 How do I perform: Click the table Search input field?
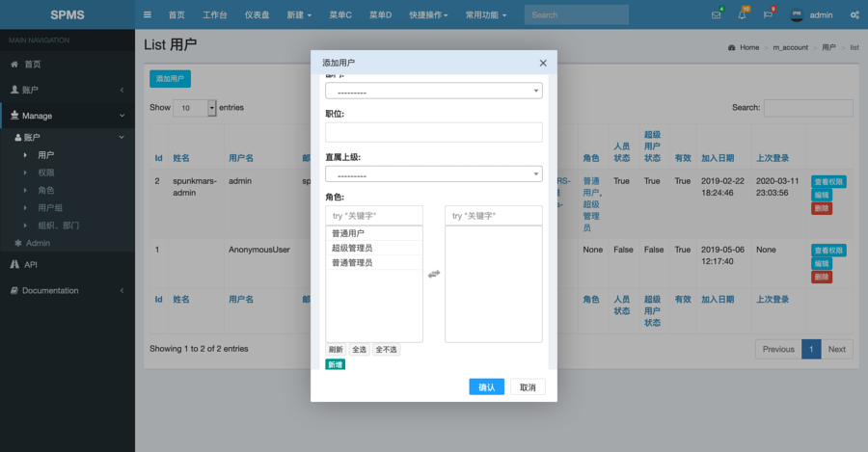[808, 108]
